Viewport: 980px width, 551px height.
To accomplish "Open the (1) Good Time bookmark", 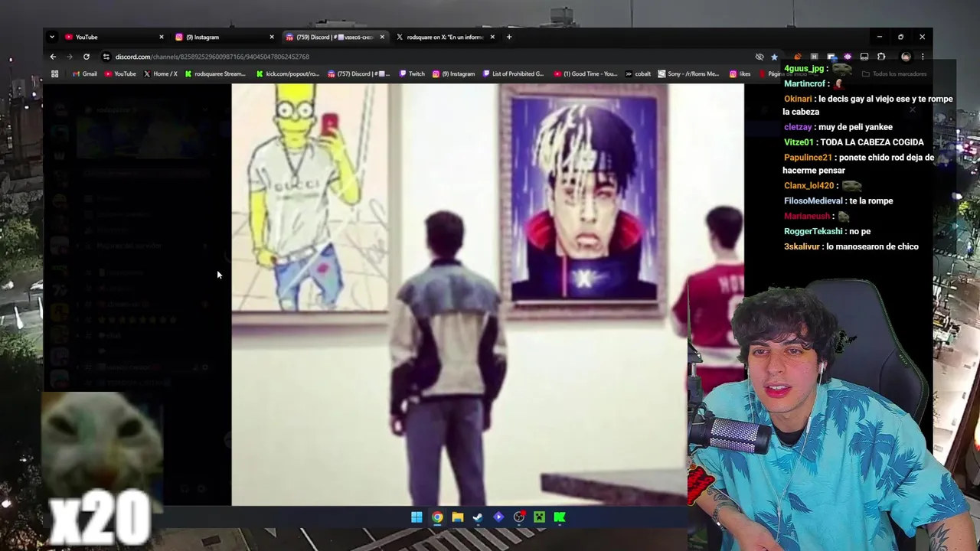I will 585,74.
